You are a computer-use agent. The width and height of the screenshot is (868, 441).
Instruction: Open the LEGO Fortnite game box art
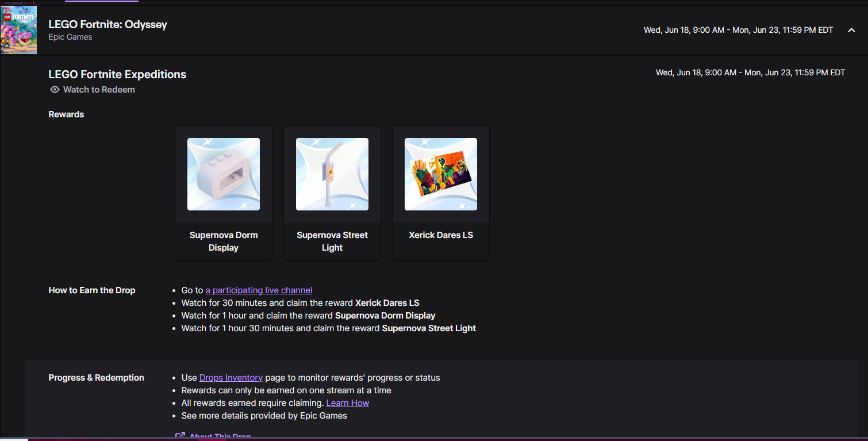pyautogui.click(x=18, y=30)
